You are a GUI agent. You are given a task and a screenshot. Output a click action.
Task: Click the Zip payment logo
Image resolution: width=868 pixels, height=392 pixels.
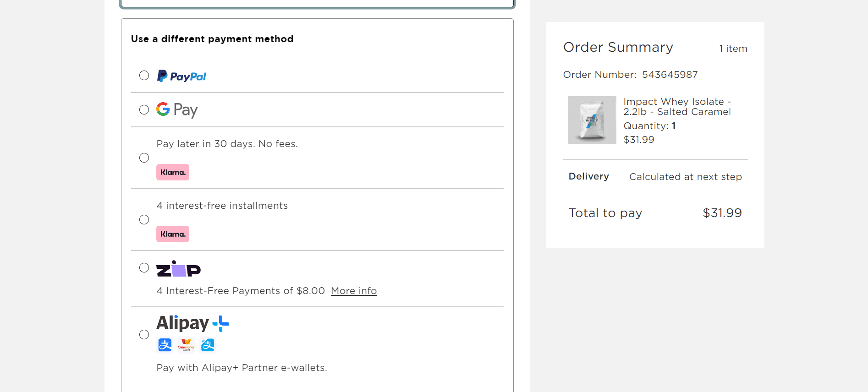click(179, 269)
